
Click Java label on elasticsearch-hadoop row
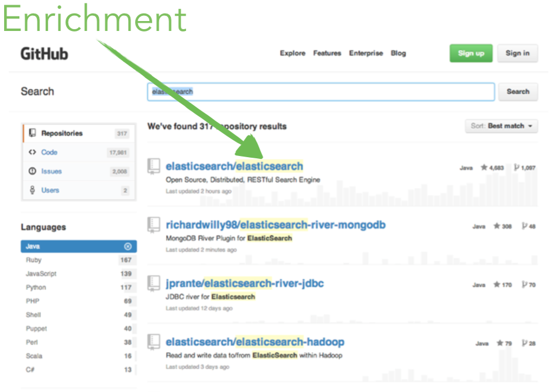tap(482, 344)
